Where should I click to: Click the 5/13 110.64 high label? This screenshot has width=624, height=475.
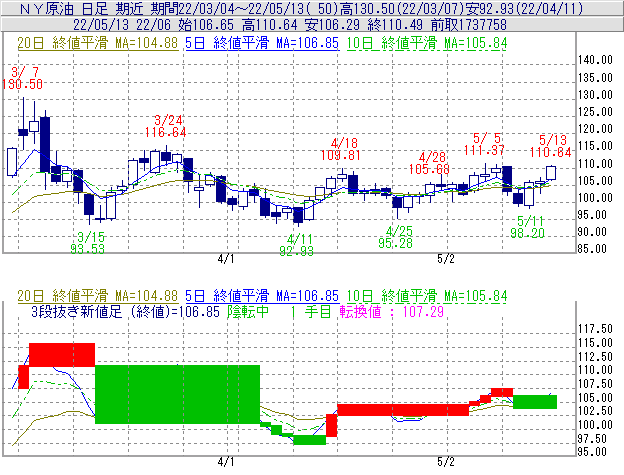550,146
